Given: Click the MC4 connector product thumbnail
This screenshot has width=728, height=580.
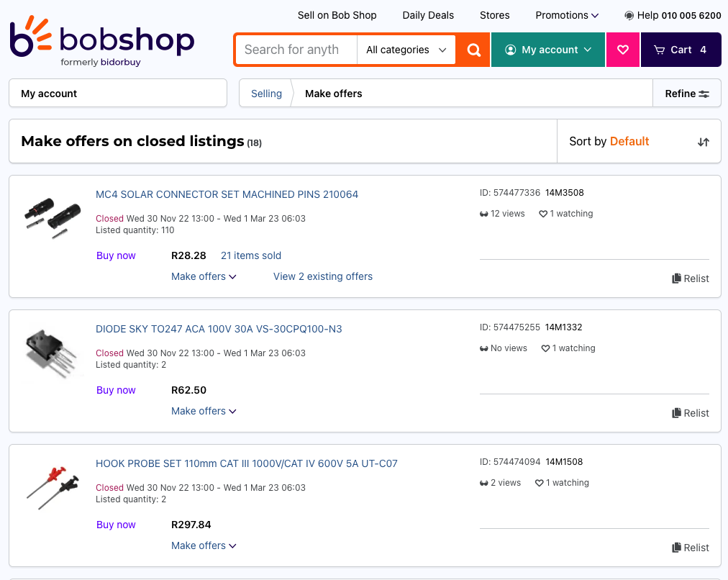Looking at the screenshot, I should (x=53, y=218).
